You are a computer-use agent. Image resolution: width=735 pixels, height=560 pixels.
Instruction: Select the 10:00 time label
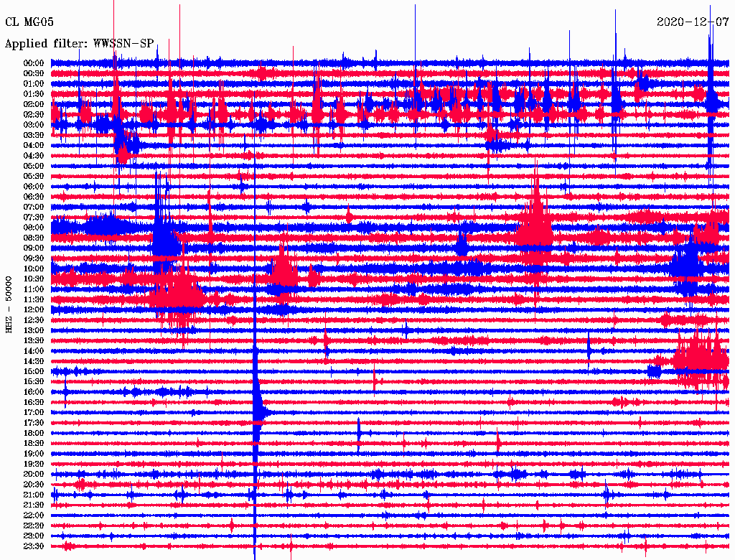click(33, 269)
